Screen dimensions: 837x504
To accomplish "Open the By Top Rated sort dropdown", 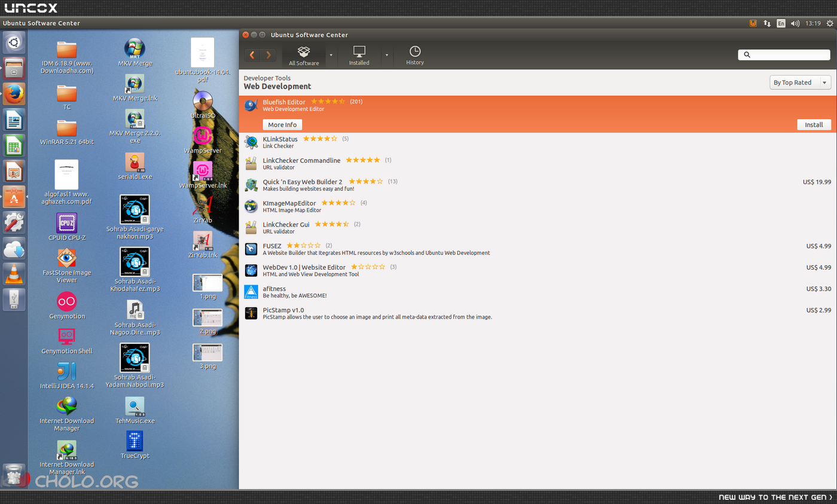I will click(x=800, y=83).
